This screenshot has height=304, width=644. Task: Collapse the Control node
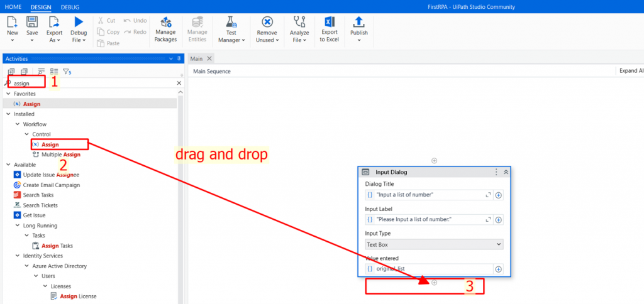click(x=26, y=134)
